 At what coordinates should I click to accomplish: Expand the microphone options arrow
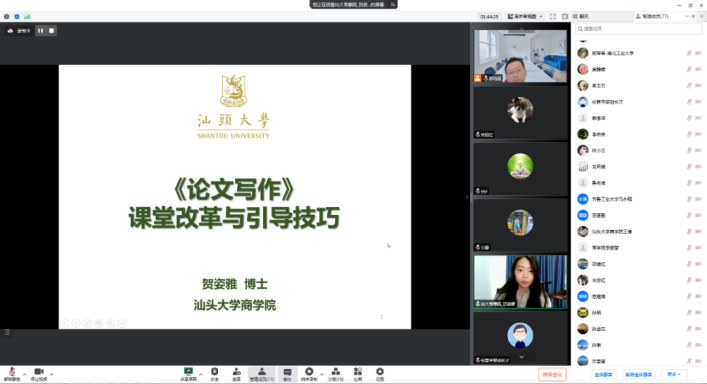[x=24, y=375]
